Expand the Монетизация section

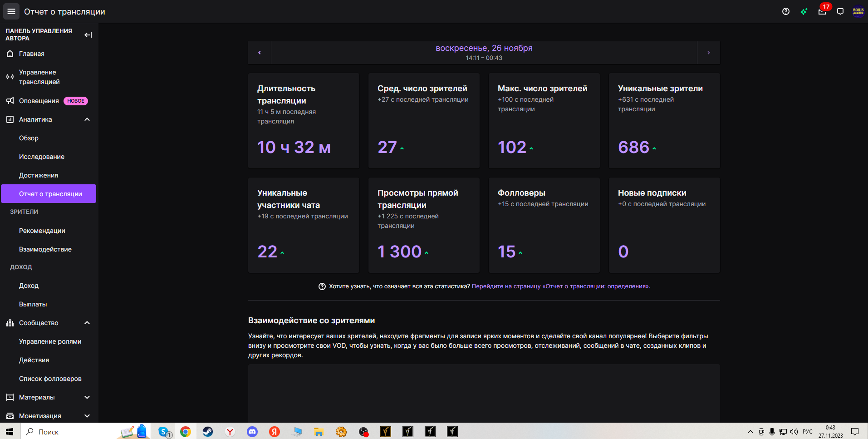[87, 416]
